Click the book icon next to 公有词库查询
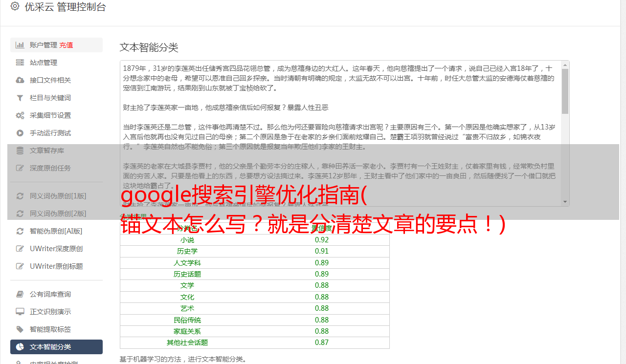This screenshot has height=364, width=626. click(20, 294)
